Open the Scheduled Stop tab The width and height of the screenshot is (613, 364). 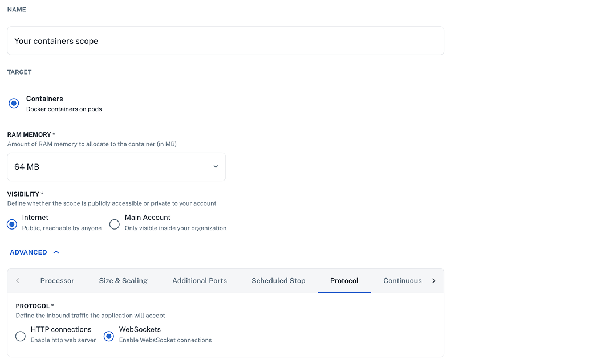[278, 280]
